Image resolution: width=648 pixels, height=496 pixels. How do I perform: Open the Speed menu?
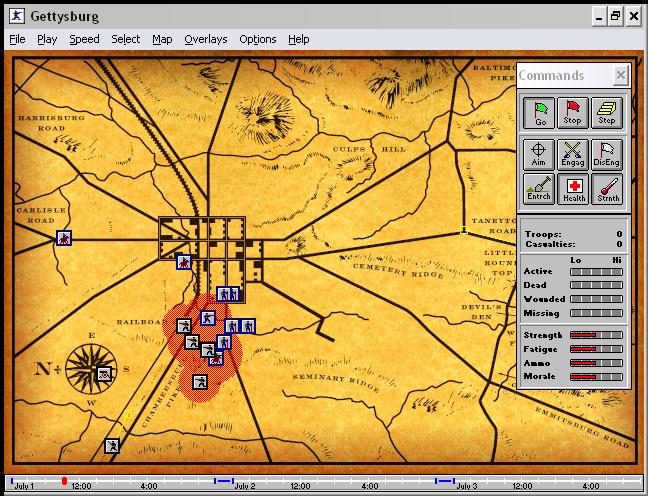(x=84, y=39)
